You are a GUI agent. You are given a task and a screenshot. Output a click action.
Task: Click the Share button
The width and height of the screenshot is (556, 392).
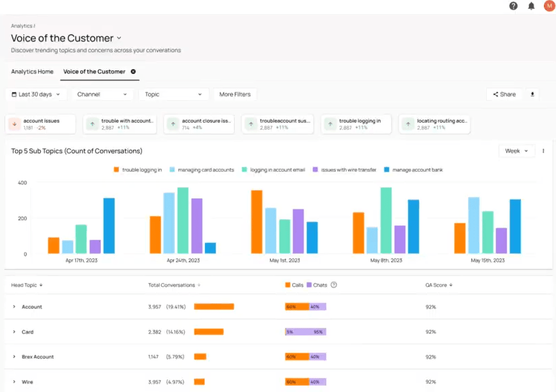point(504,94)
